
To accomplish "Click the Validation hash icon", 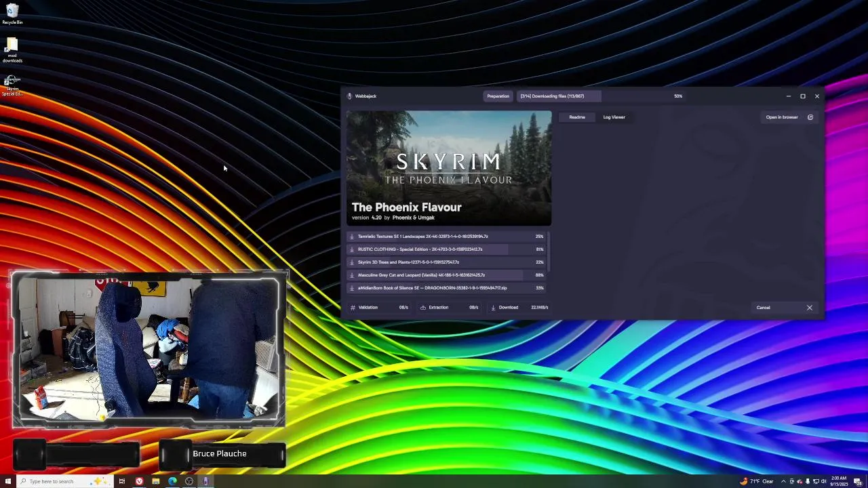I will (353, 308).
